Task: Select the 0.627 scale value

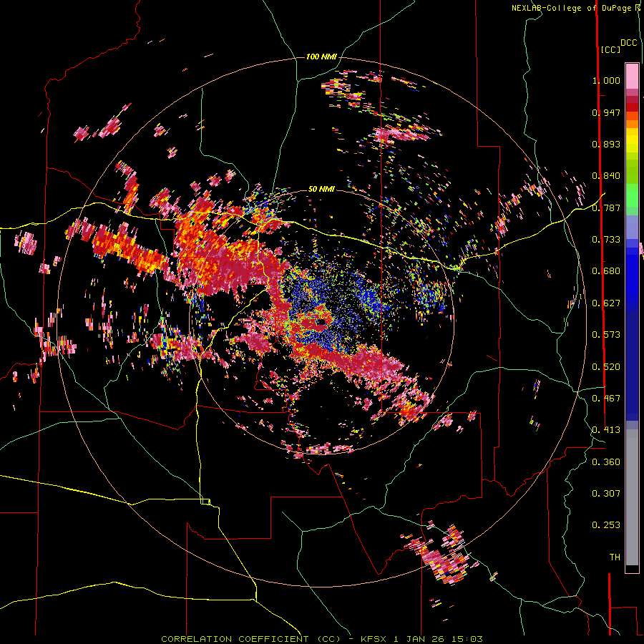Action: click(606, 303)
